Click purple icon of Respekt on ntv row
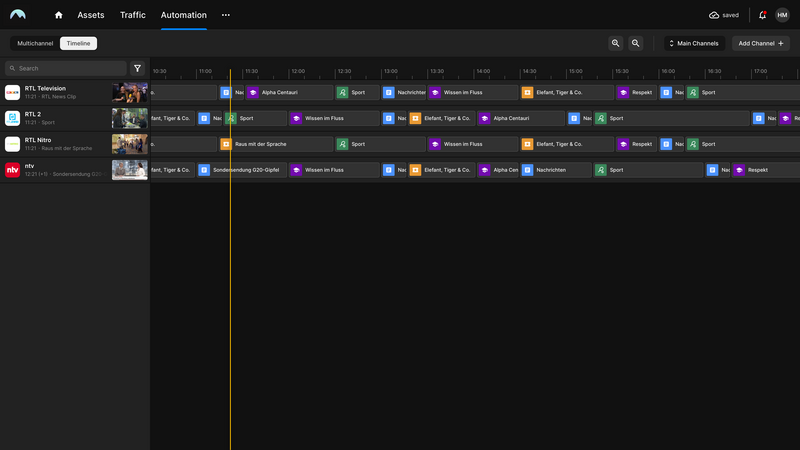This screenshot has width=800, height=450. (x=739, y=170)
